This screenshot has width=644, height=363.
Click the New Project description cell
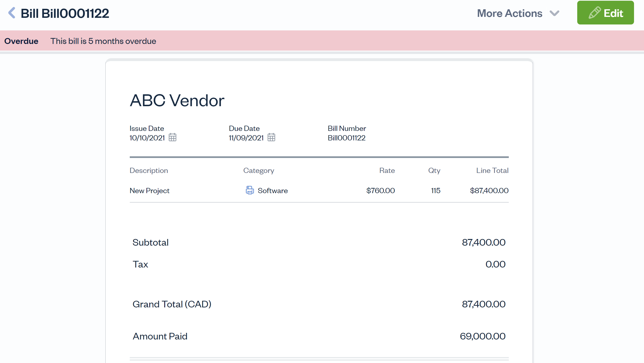click(x=149, y=191)
